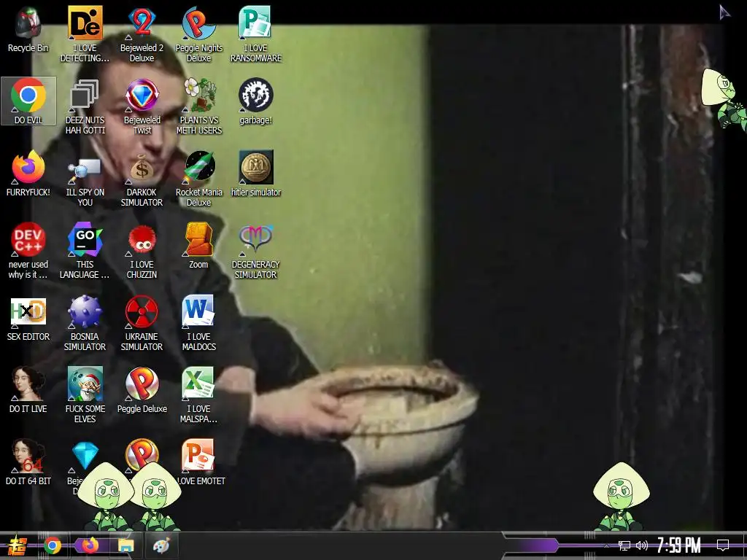Select the Dev C++ 'never used' shortcut
This screenshot has height=560, width=747.
pyautogui.click(x=28, y=251)
